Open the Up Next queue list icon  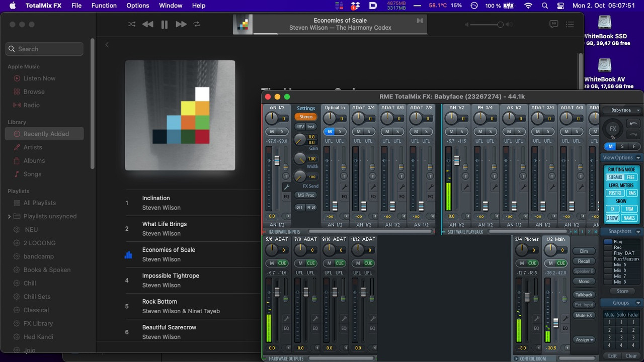[570, 24]
